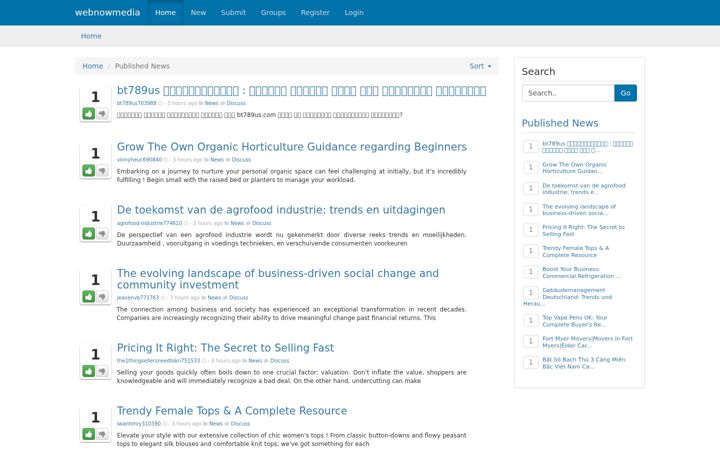The width and height of the screenshot is (720, 450).
Task: Open Grow The Own Organic Horticulture headline
Action: click(x=292, y=147)
